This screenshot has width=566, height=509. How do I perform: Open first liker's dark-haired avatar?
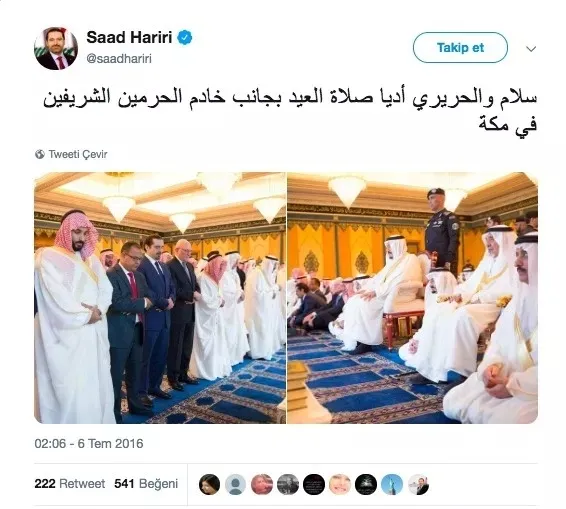[209, 484]
